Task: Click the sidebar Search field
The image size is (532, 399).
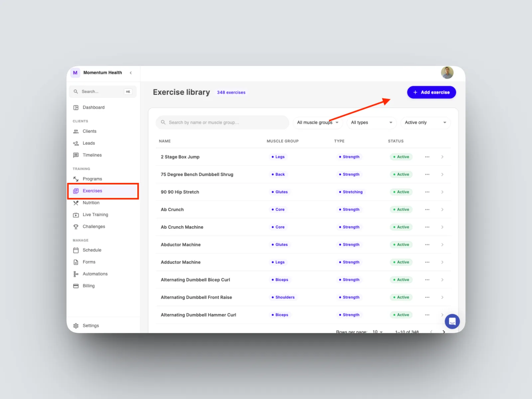Action: [103, 92]
